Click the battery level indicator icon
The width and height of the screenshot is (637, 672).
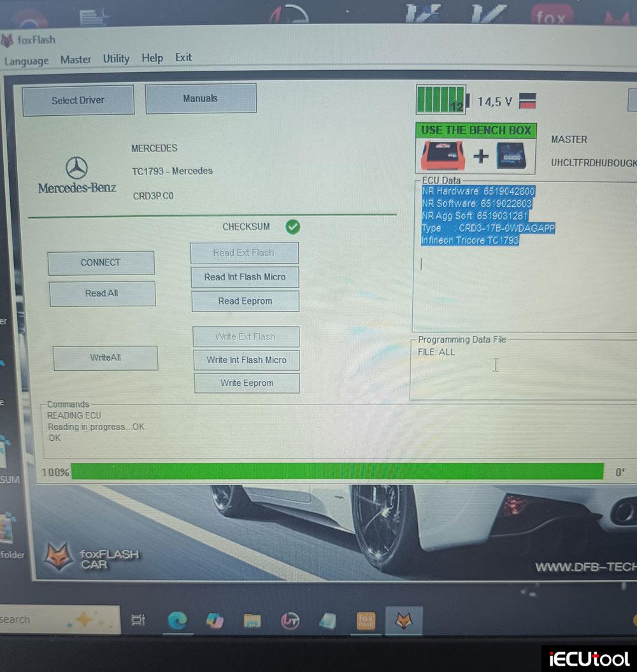[x=441, y=100]
